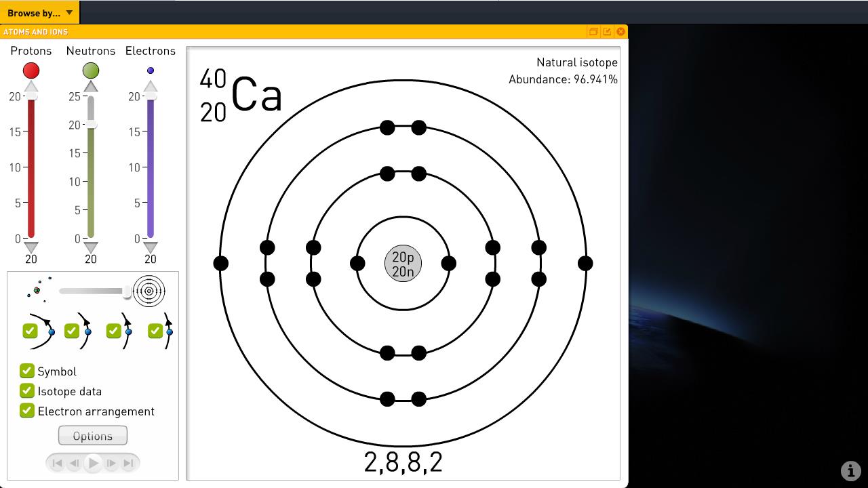Click the small blue electron particle icon
The width and height of the screenshot is (868, 488).
[x=151, y=70]
